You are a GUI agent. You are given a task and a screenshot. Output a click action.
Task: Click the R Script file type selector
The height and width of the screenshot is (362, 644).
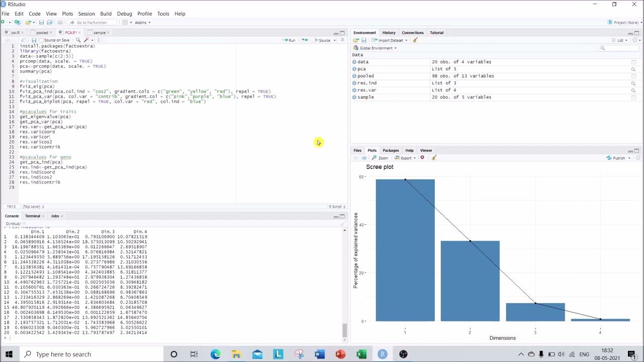click(x=337, y=207)
